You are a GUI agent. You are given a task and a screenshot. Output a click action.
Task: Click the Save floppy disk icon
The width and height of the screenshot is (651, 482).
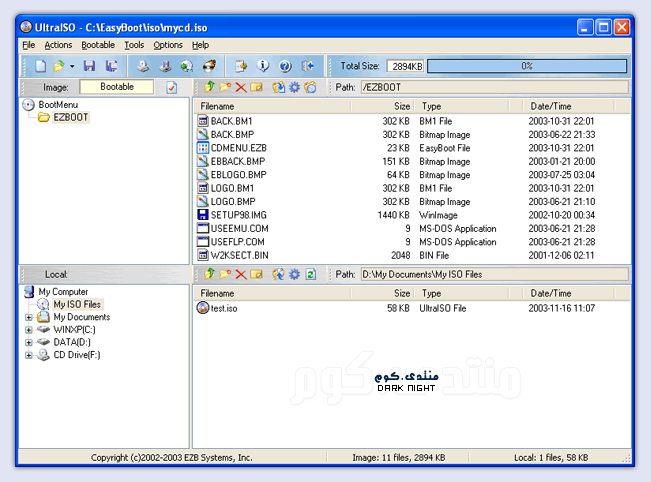coord(89,66)
